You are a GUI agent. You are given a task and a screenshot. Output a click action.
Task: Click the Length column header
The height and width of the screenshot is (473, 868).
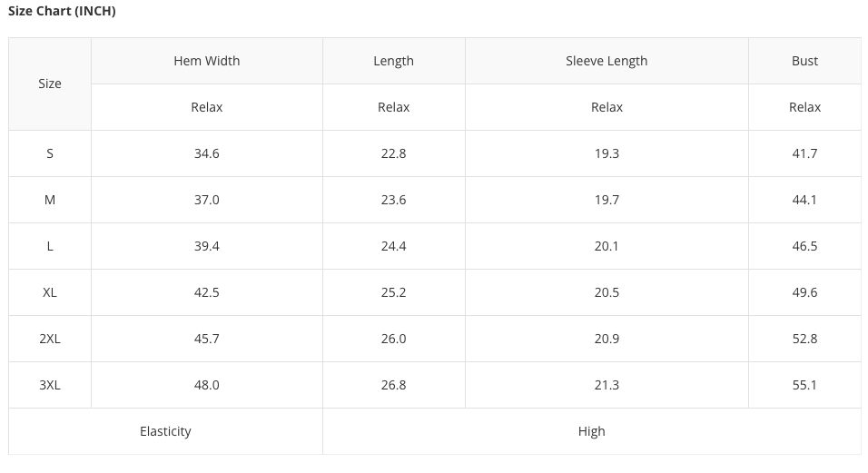point(393,61)
